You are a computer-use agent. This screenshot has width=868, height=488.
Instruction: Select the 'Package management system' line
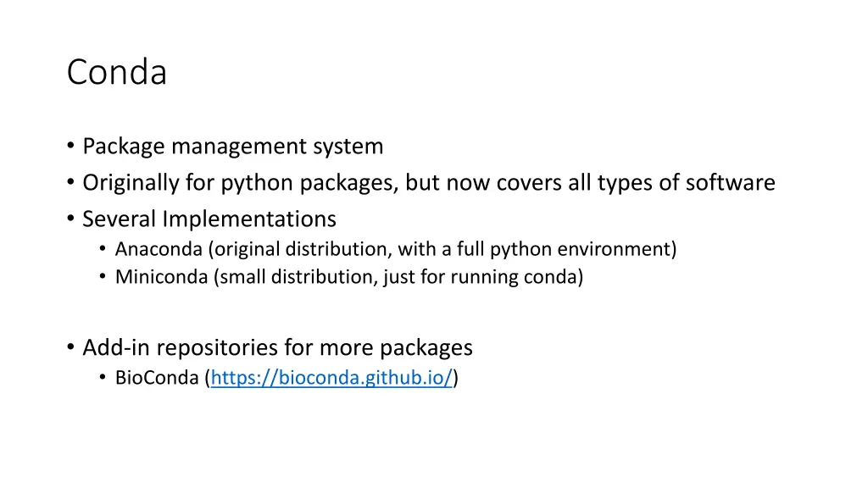[x=233, y=147]
